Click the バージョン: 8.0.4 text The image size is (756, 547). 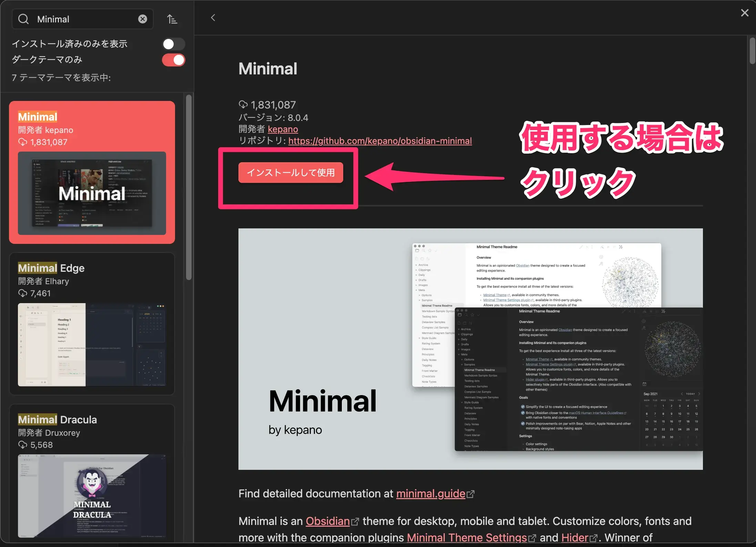pyautogui.click(x=274, y=118)
